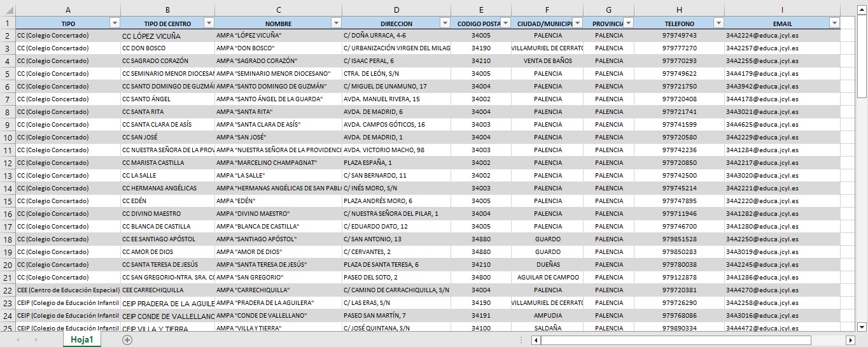
Task: Open the NOMBRE column filter dropdown
Action: coord(336,23)
